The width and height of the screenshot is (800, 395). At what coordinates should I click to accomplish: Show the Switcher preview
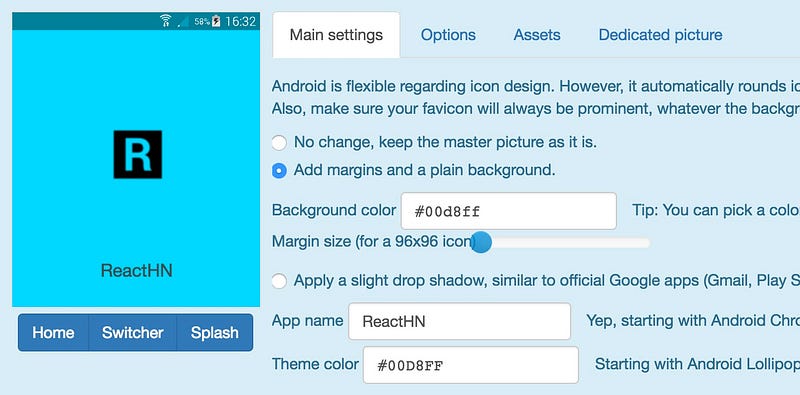[133, 333]
